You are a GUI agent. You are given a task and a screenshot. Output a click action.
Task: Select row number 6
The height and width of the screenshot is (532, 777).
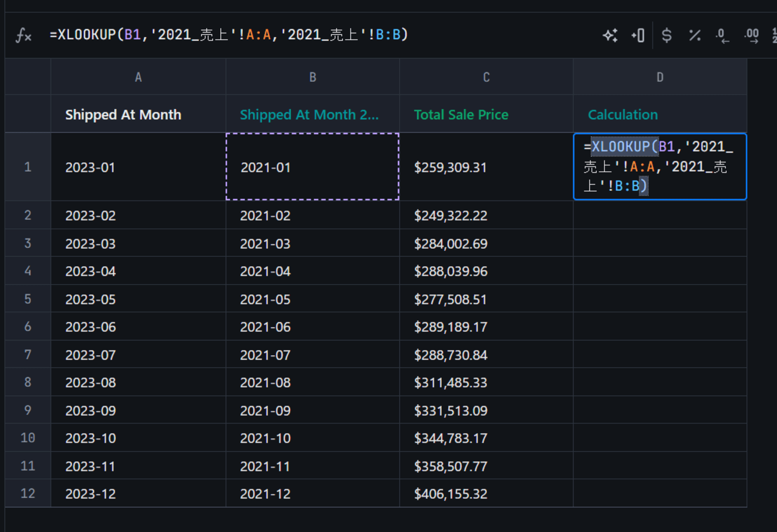tap(28, 327)
